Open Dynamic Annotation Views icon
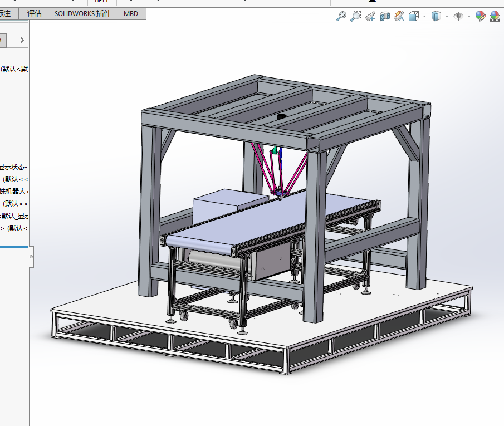 pyautogui.click(x=399, y=16)
